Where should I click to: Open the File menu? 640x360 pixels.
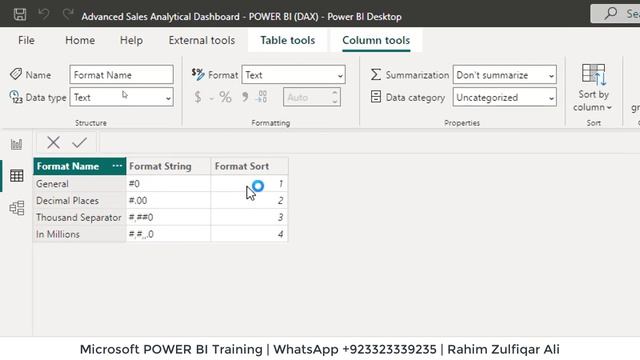pyautogui.click(x=26, y=40)
